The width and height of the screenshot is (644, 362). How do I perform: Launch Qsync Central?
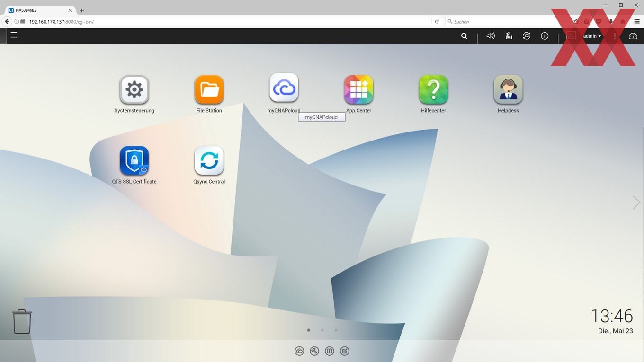209,160
